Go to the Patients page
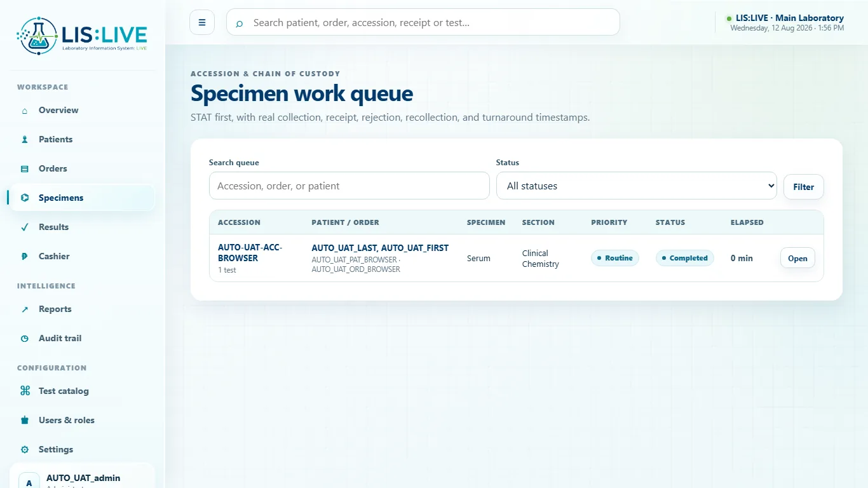The image size is (868, 488). tap(81, 140)
